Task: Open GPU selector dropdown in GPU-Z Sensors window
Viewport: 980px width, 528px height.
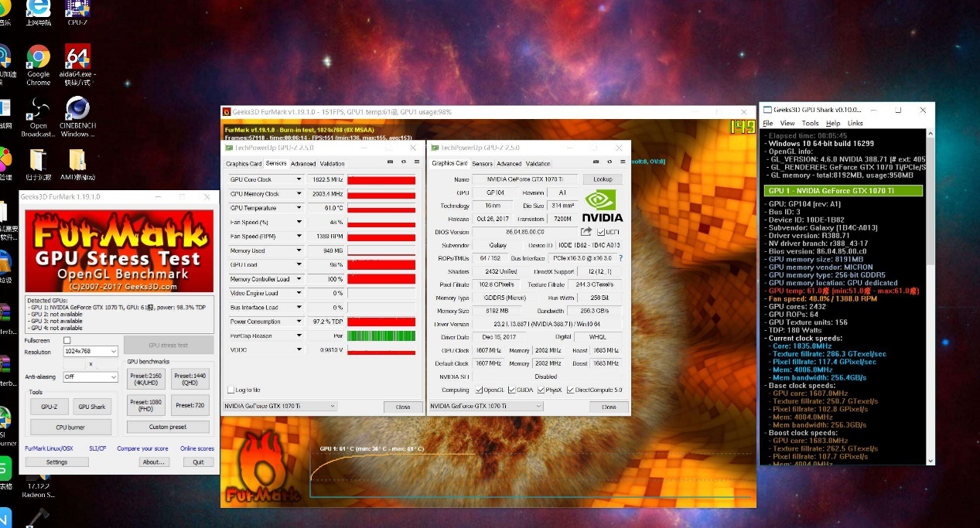Action: point(280,406)
